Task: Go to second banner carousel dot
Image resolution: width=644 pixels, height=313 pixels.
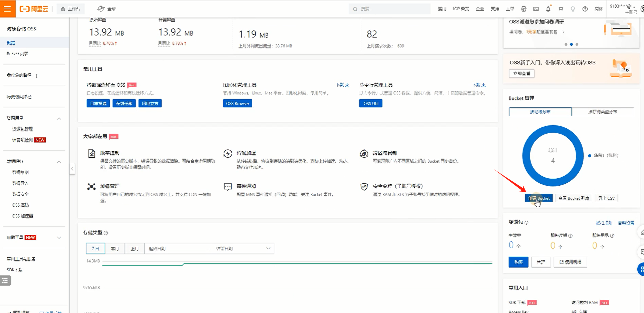Action: (572, 44)
